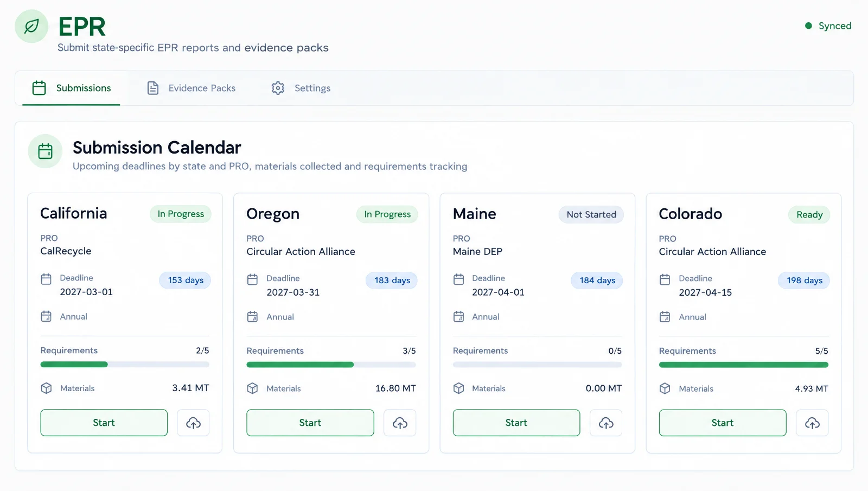Upload evidence for Maine via cloud icon

[606, 423]
